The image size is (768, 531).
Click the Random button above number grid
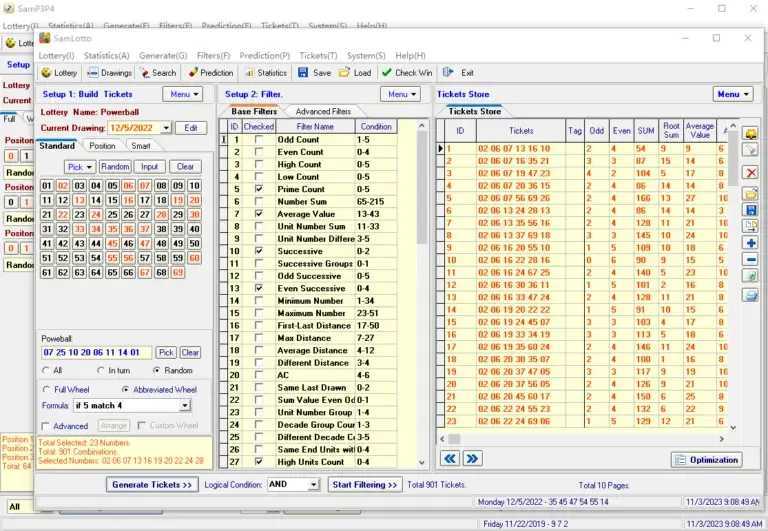115,167
